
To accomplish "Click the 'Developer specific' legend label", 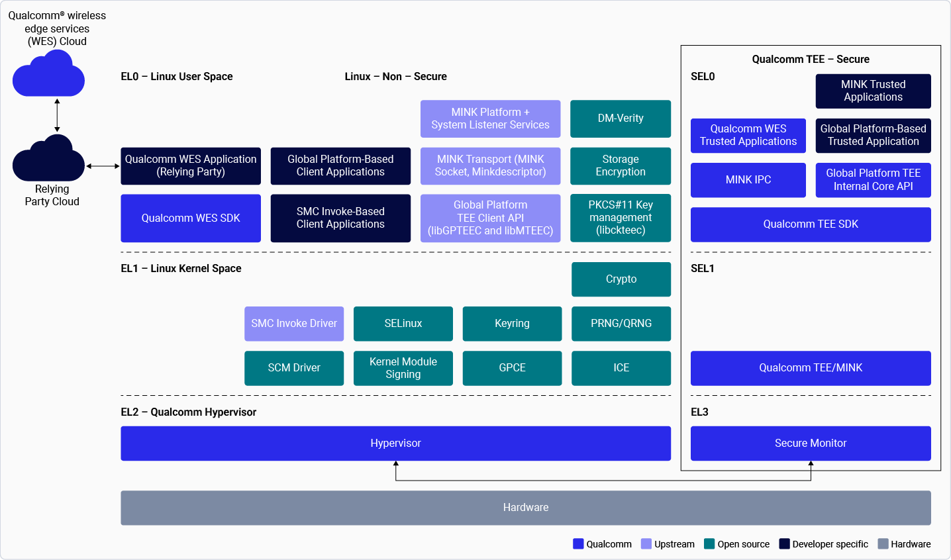I will click(830, 544).
